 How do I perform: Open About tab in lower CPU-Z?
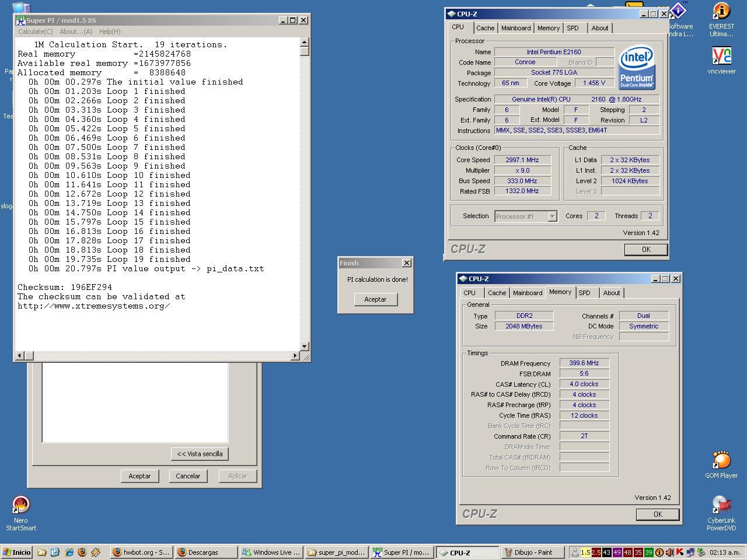coord(611,293)
